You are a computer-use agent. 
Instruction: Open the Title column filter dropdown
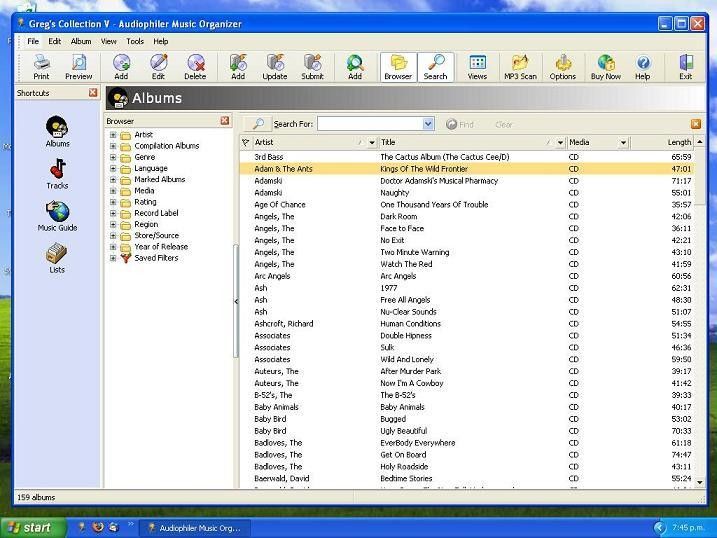560,143
